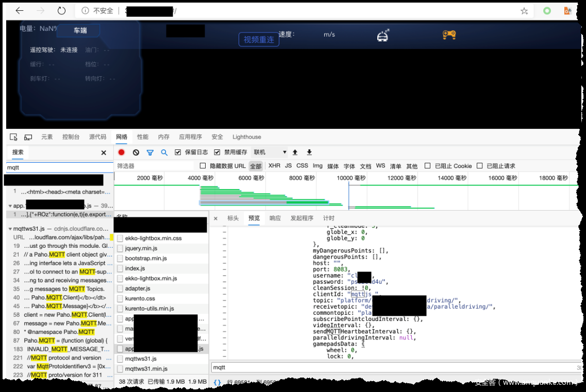Uncheck the 禁用缓存 checkbox

217,152
